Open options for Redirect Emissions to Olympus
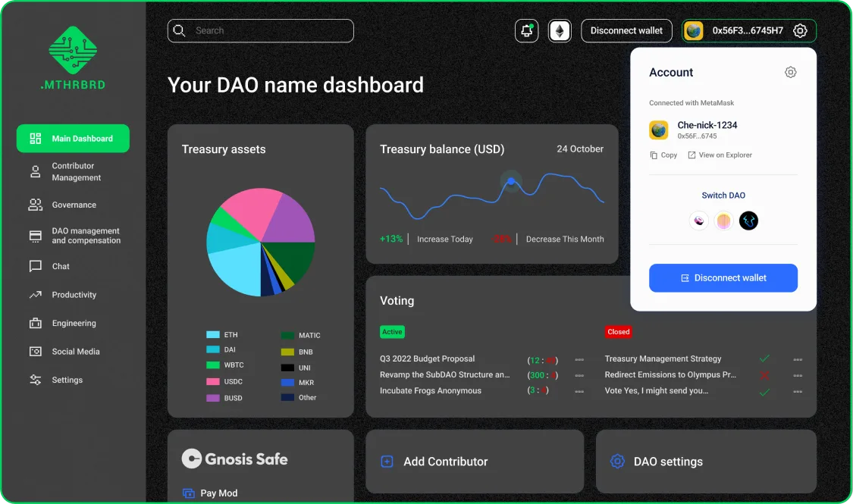The height and width of the screenshot is (504, 853). 798,376
